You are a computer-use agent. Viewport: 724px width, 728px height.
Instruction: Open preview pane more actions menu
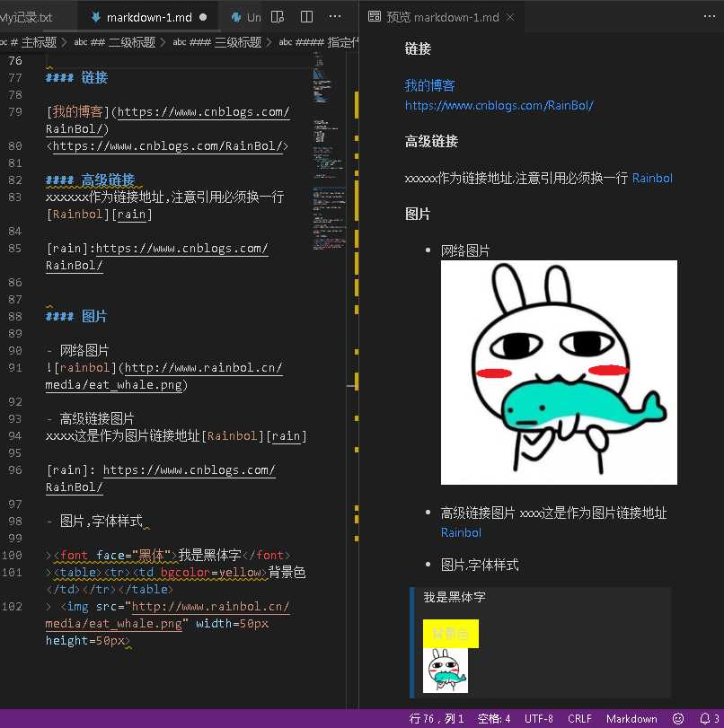click(x=710, y=17)
